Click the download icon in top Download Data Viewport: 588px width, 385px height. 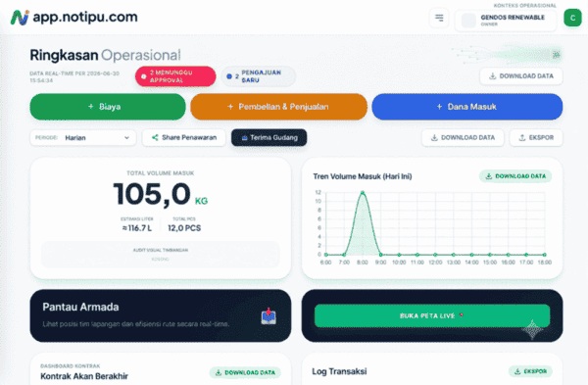[492, 76]
